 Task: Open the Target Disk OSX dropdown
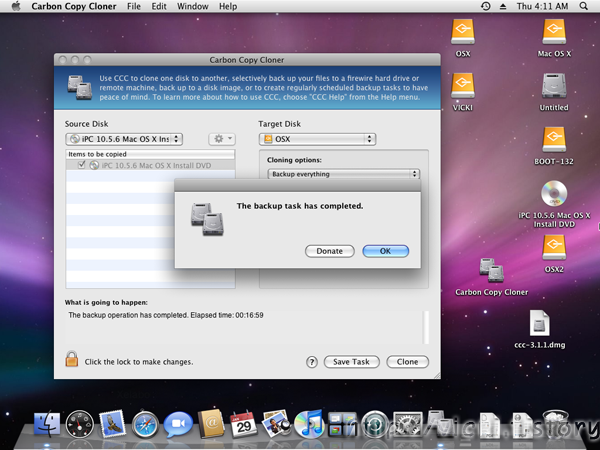(x=317, y=139)
